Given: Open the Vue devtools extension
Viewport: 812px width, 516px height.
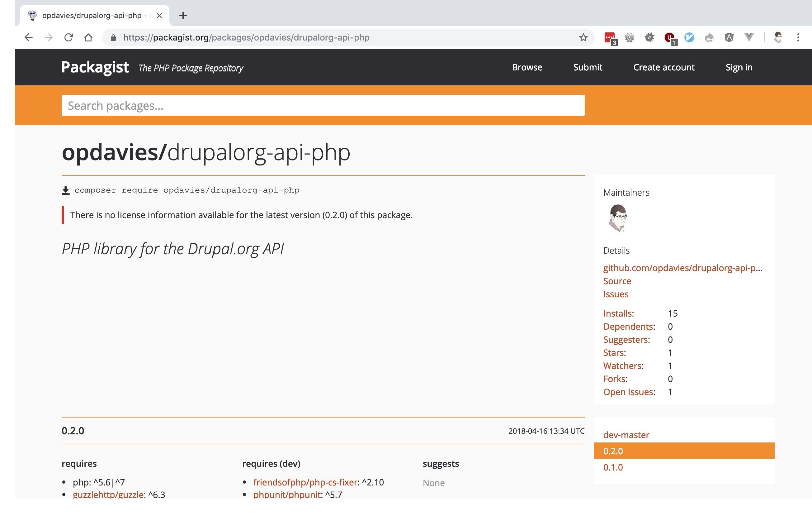Looking at the screenshot, I should click(749, 37).
